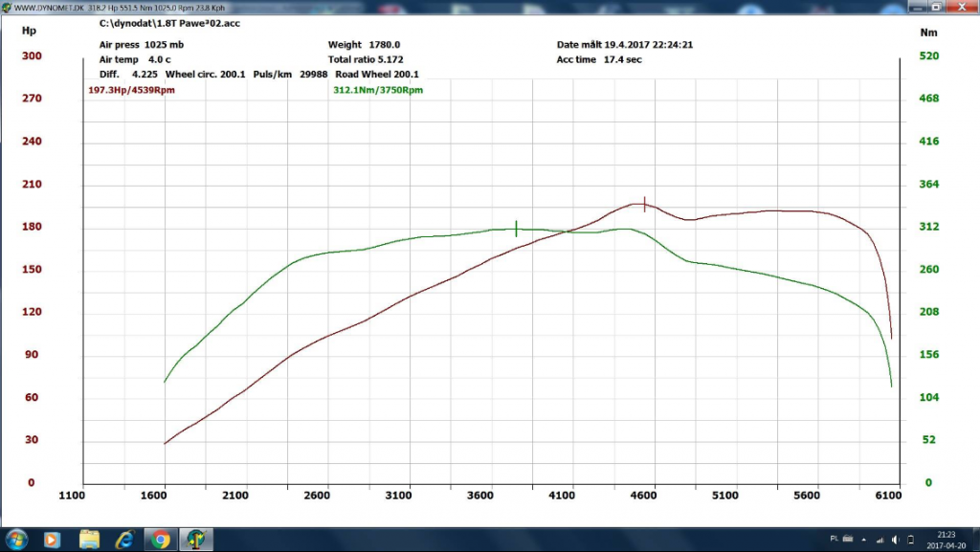Open the network signal tray icon

tap(880, 540)
